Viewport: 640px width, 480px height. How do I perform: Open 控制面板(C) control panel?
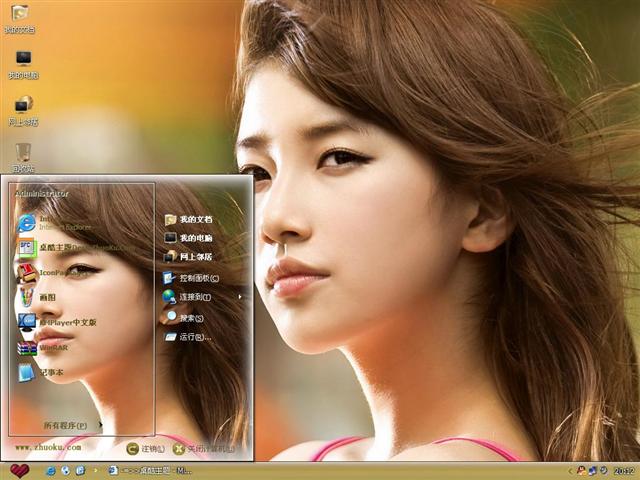coord(191,278)
